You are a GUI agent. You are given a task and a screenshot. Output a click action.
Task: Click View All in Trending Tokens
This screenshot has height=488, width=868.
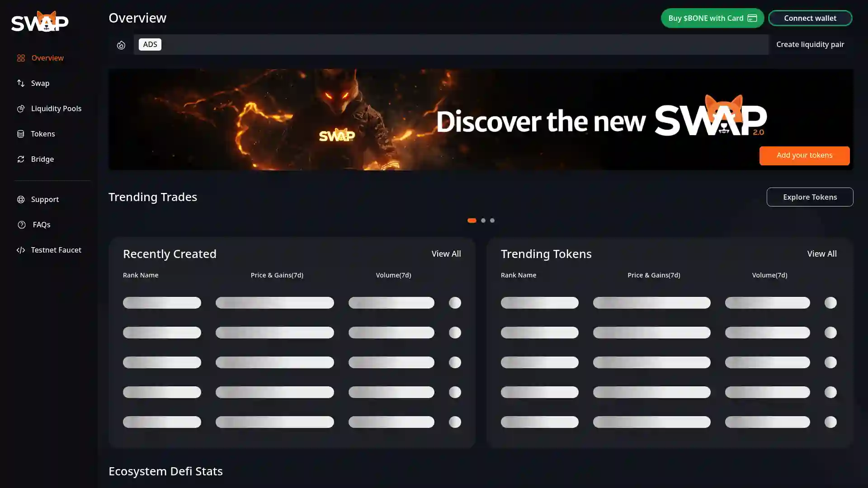click(821, 254)
